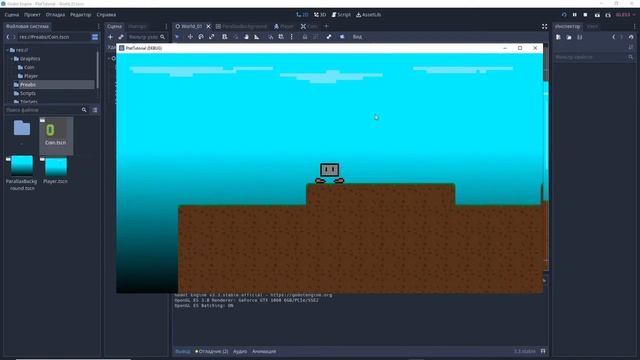Switch to 2D workspace
Image resolution: width=640 pixels, height=360 pixels.
(x=302, y=15)
